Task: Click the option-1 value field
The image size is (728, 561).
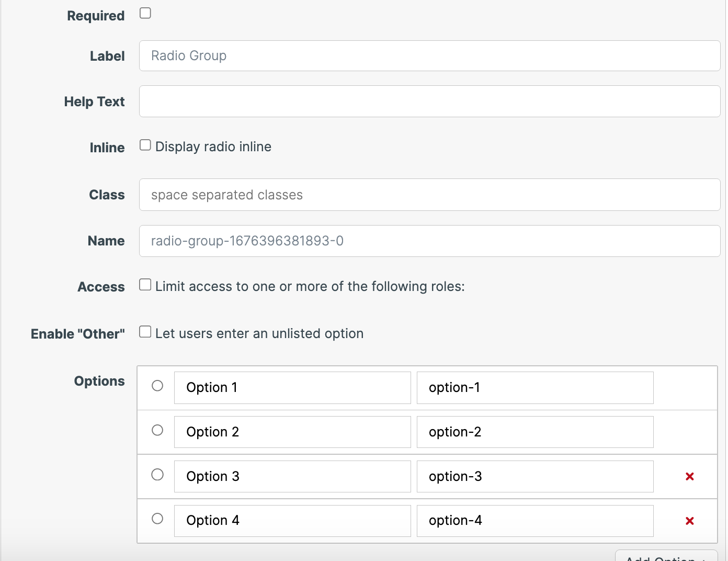Action: tap(534, 388)
